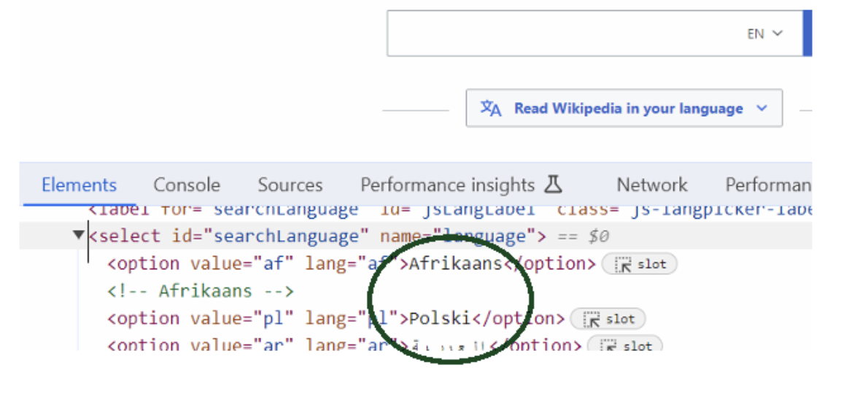
Task: Click slot badge on Polski option
Action: click(608, 319)
